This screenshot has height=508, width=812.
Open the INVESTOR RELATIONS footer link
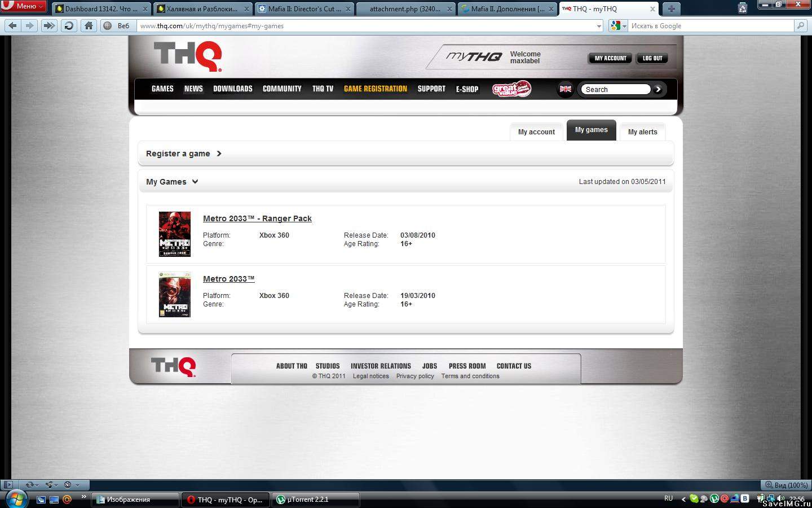pos(381,366)
